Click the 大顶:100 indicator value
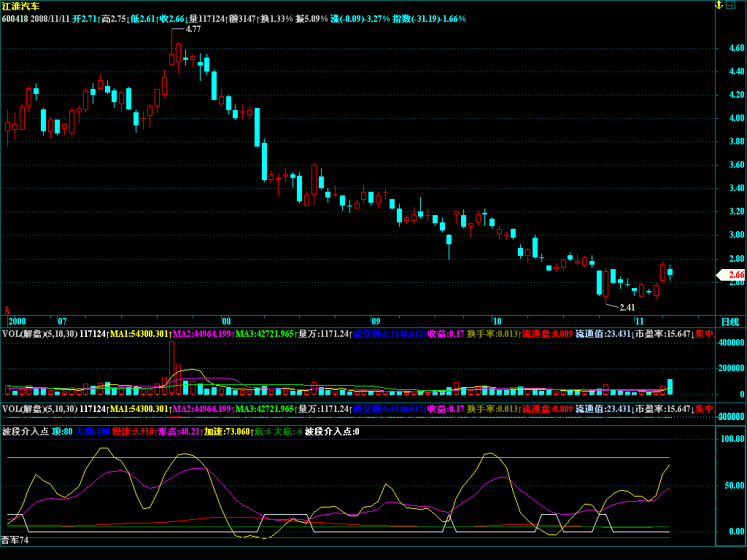The height and width of the screenshot is (560, 747). pyautogui.click(x=93, y=432)
